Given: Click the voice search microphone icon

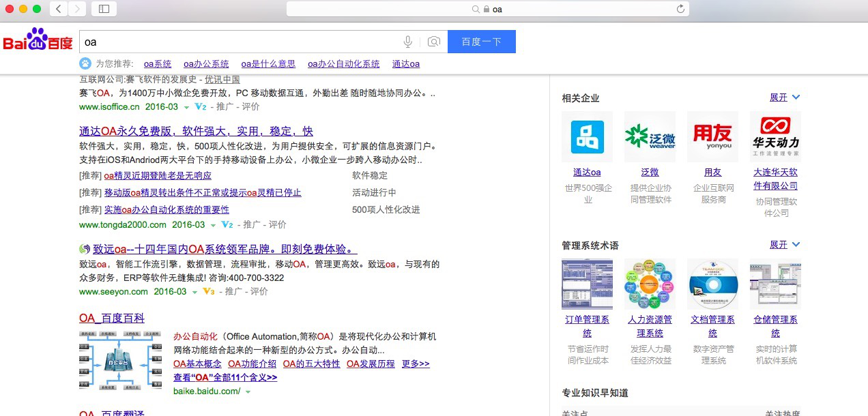Looking at the screenshot, I should point(407,42).
